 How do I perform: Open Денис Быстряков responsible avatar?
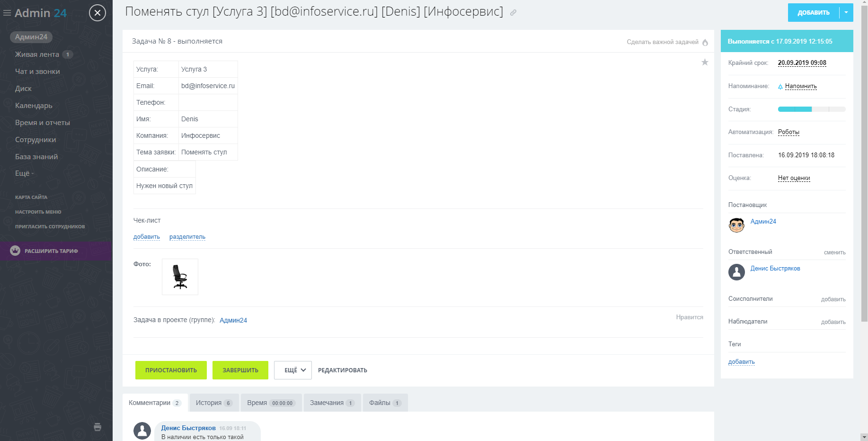click(x=736, y=272)
